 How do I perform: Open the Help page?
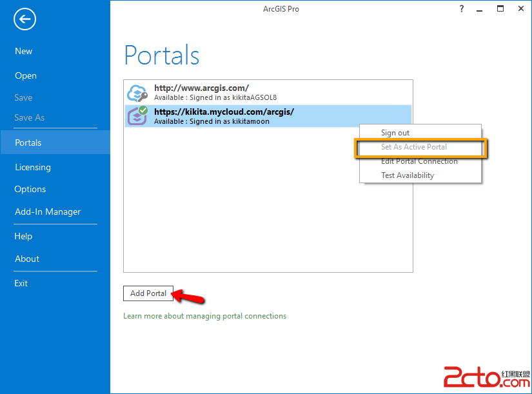23,236
